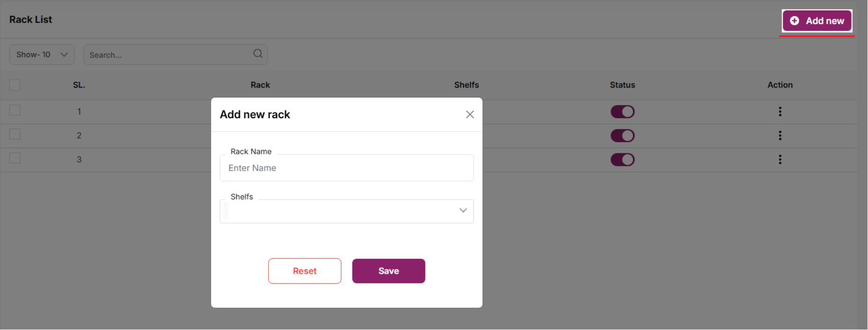Screen dimensions: 868x330
Task: Open action menu for row 1
Action: point(780,112)
